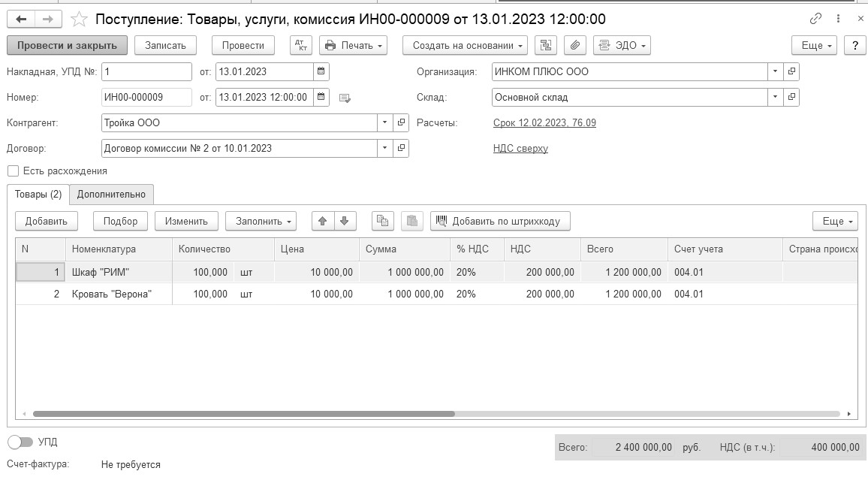This screenshot has width=868, height=477.
Task: Open help with the question mark button
Action: point(854,45)
